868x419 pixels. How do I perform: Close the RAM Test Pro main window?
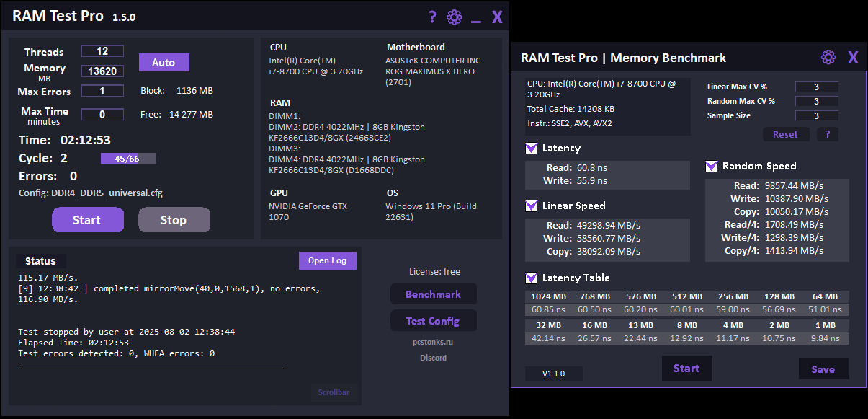pos(497,17)
